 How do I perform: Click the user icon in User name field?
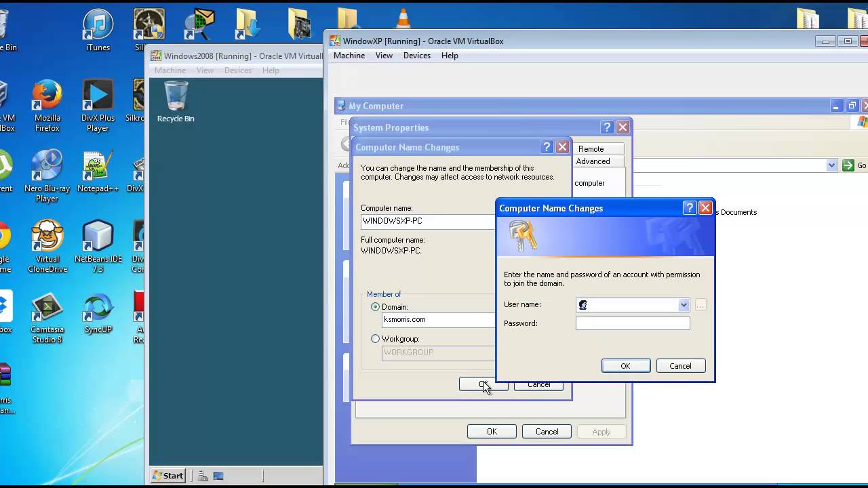[x=583, y=305]
